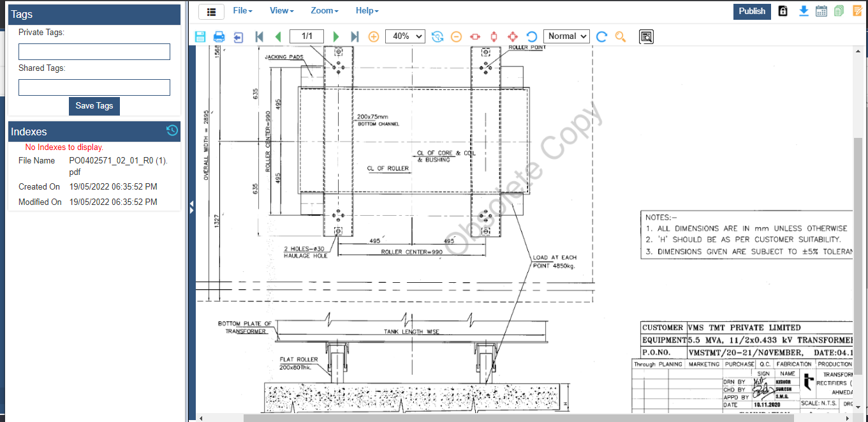Toggle the thumbnail list panel button
The image size is (868, 422).
coord(211,11)
